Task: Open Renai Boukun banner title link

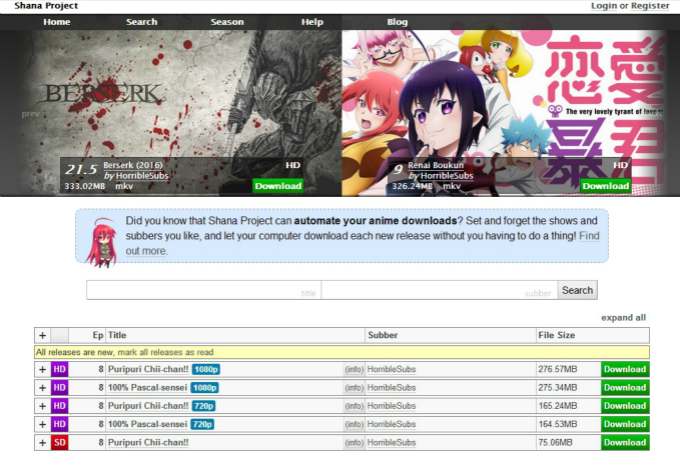Action: click(435, 165)
